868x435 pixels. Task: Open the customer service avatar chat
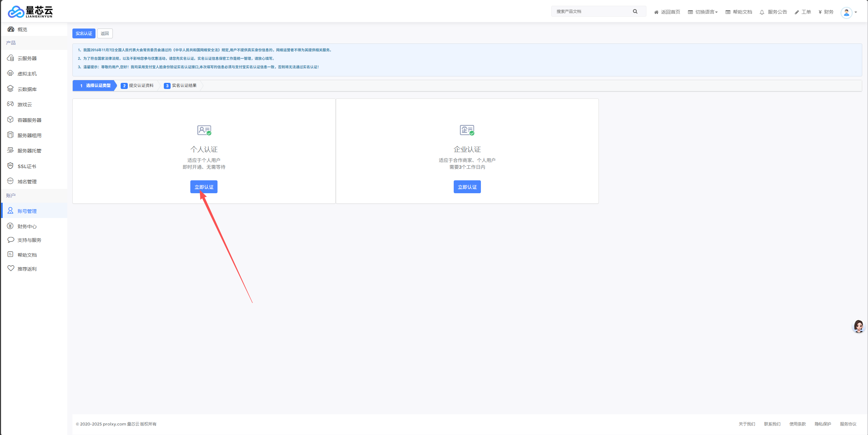click(x=858, y=326)
